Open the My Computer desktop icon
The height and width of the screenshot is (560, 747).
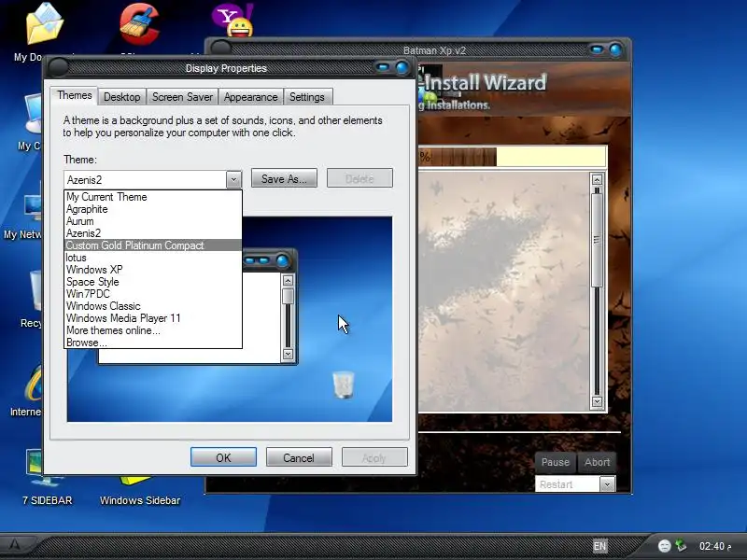(x=34, y=114)
